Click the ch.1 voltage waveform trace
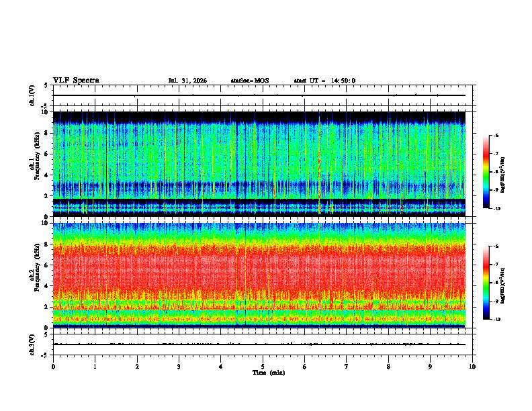This screenshot has width=532, height=411. [x=259, y=95]
